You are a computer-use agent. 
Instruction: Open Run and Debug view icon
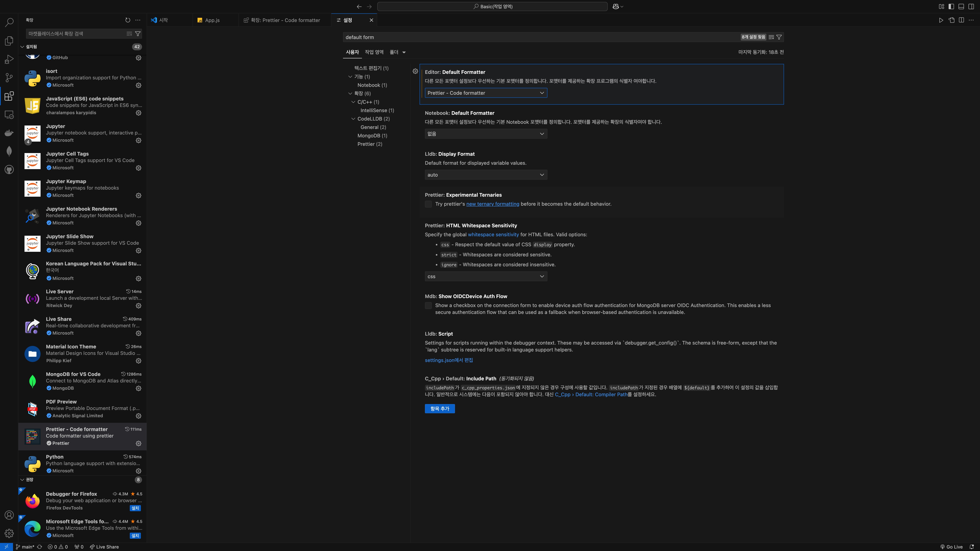click(x=9, y=59)
